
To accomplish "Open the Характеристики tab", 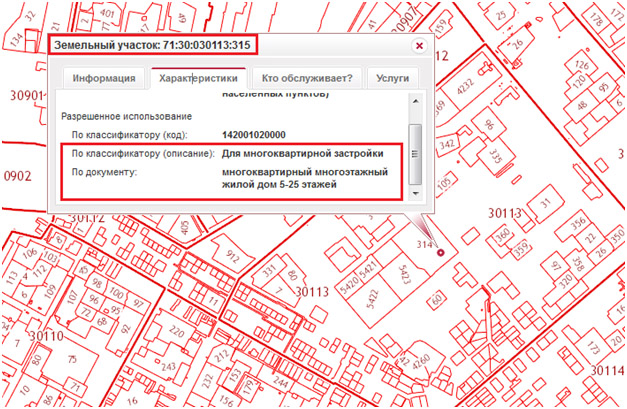I will tap(197, 78).
